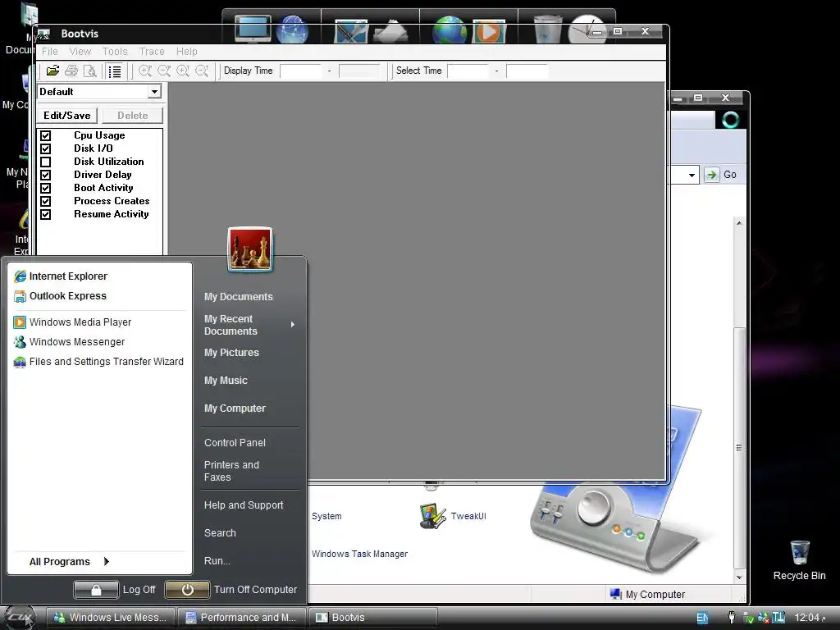Viewport: 840px width, 630px height.
Task: Open the address dropdown beside the Go button
Action: pyautogui.click(x=692, y=176)
